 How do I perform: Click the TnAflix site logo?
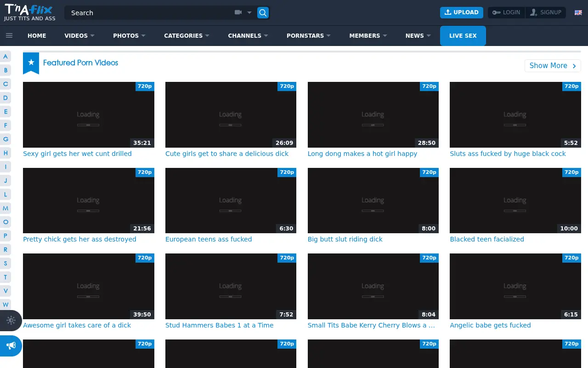click(x=29, y=12)
